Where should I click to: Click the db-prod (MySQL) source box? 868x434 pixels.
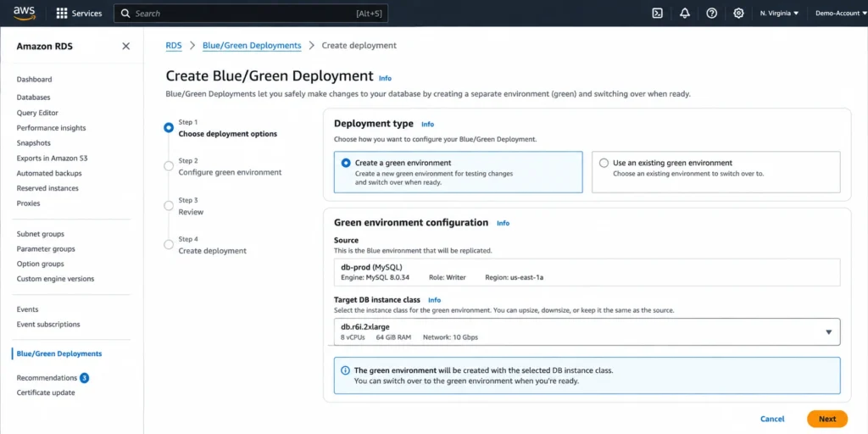(x=587, y=272)
